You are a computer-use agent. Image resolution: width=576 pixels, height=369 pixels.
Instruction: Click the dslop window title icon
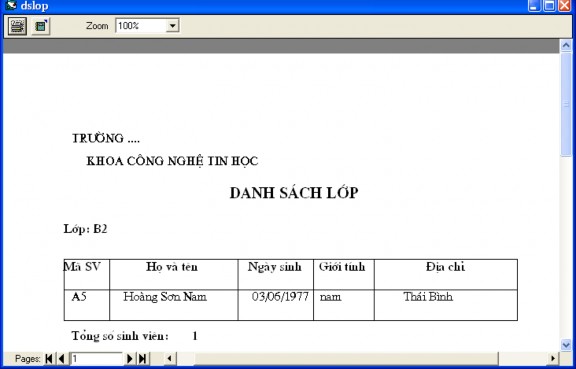(x=11, y=6)
